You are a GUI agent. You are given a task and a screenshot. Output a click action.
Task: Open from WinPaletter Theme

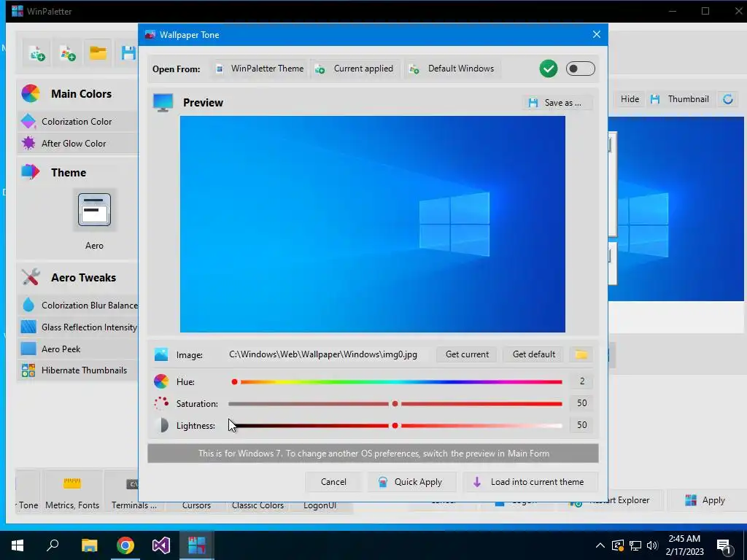260,69
